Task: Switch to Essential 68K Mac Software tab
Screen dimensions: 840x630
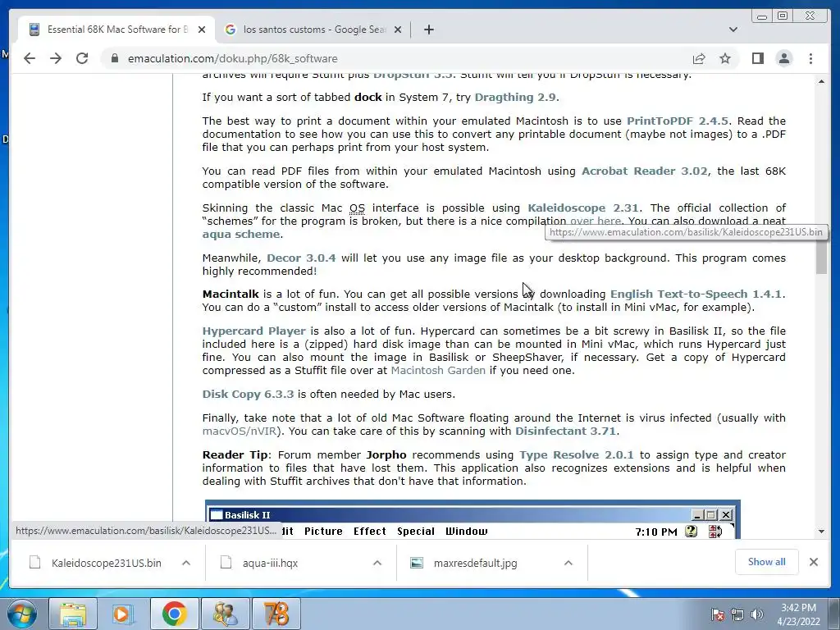Action: tap(116, 30)
